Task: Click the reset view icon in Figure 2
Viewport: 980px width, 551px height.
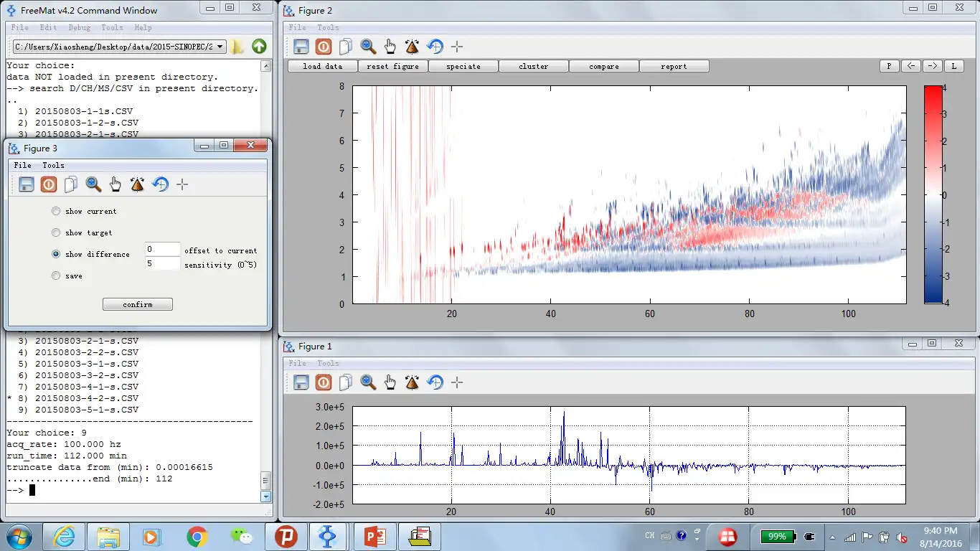Action: (435, 47)
